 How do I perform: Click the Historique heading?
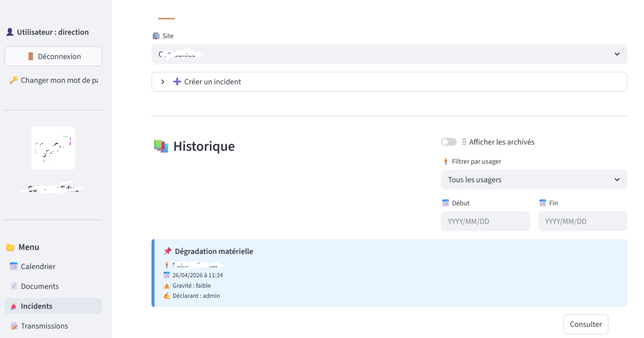click(x=204, y=146)
